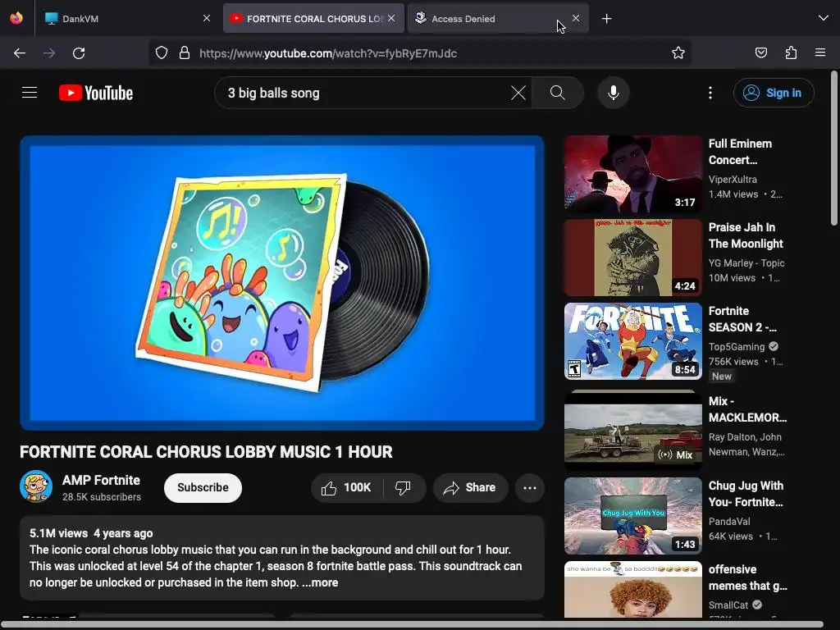Share the video
Image resolution: width=840 pixels, height=630 pixels.
pyautogui.click(x=470, y=487)
